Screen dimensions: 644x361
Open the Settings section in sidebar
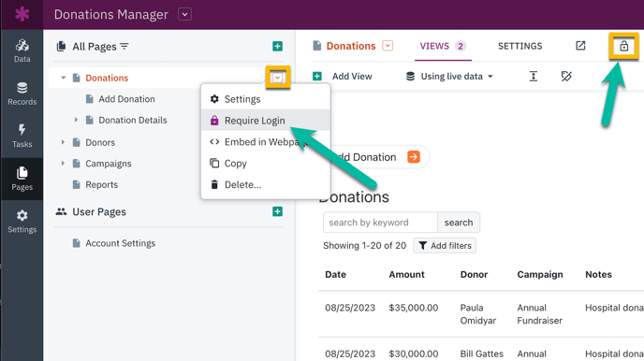click(22, 222)
